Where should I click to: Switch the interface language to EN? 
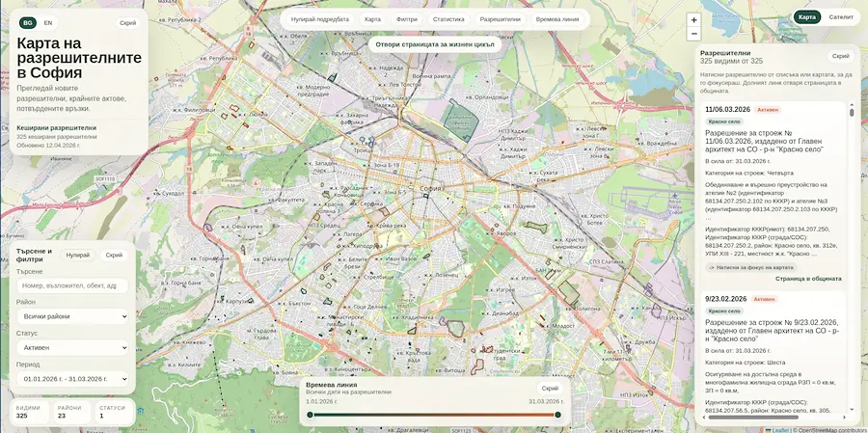(x=48, y=22)
